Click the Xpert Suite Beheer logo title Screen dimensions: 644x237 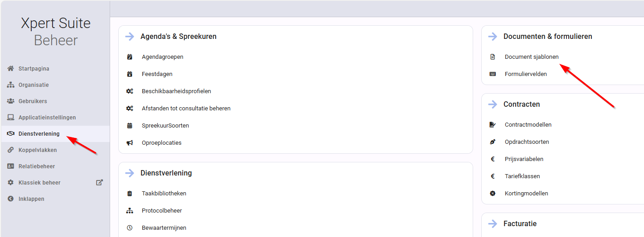point(56,32)
